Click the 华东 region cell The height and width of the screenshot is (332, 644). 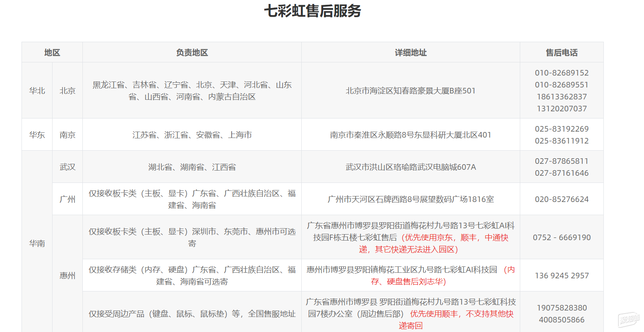[37, 135]
